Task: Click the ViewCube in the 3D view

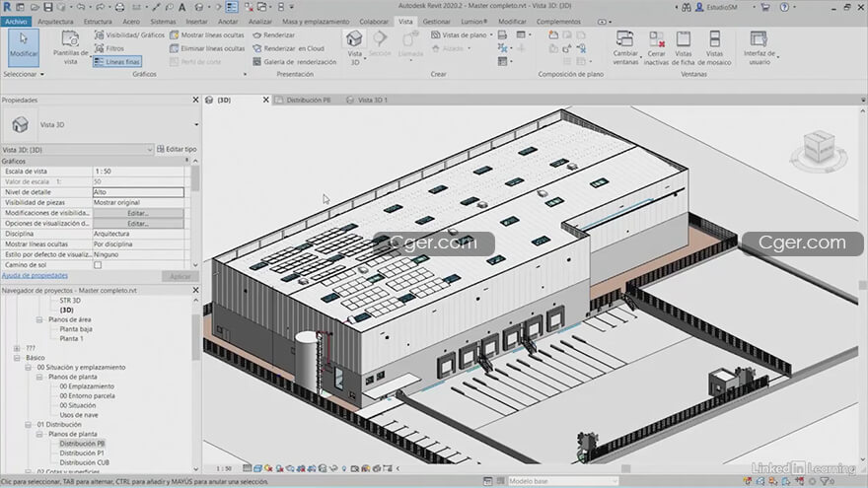Action: click(x=817, y=149)
